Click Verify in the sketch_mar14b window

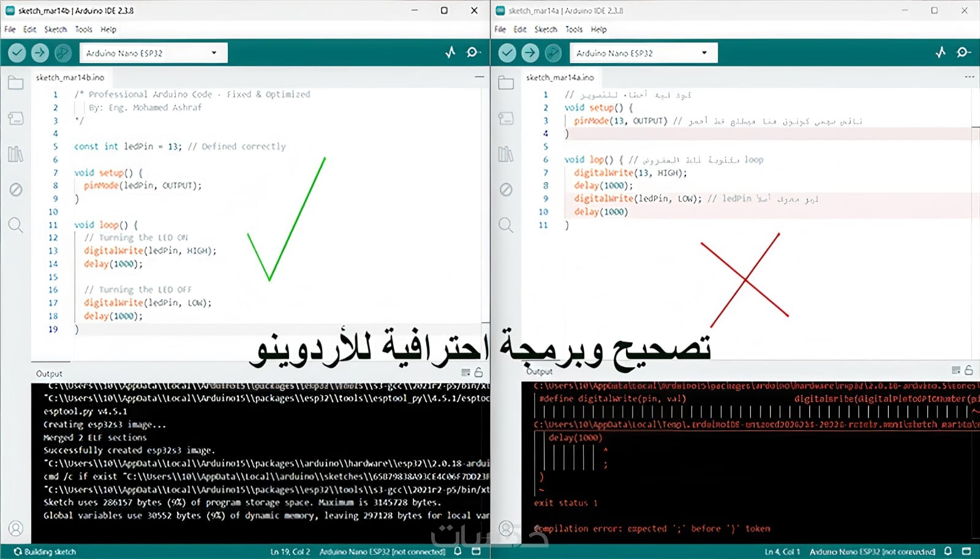17,53
